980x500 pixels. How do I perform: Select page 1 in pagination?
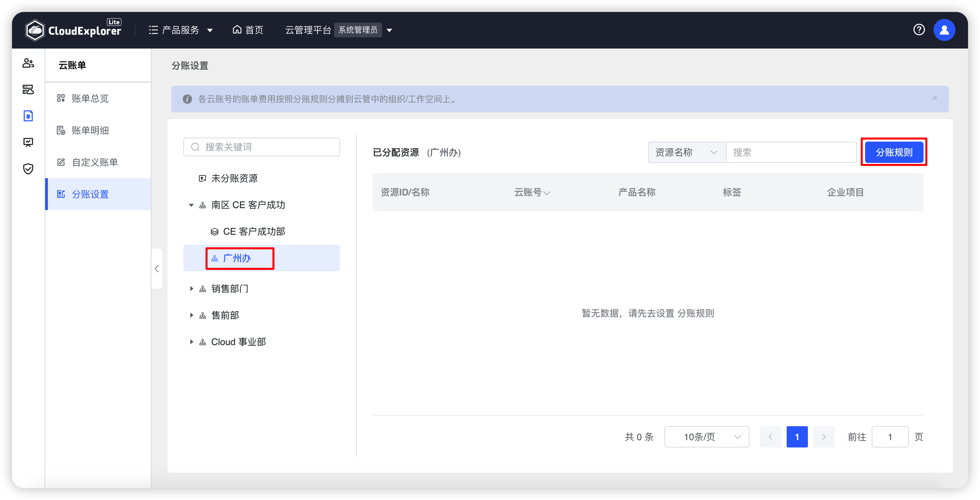point(797,437)
